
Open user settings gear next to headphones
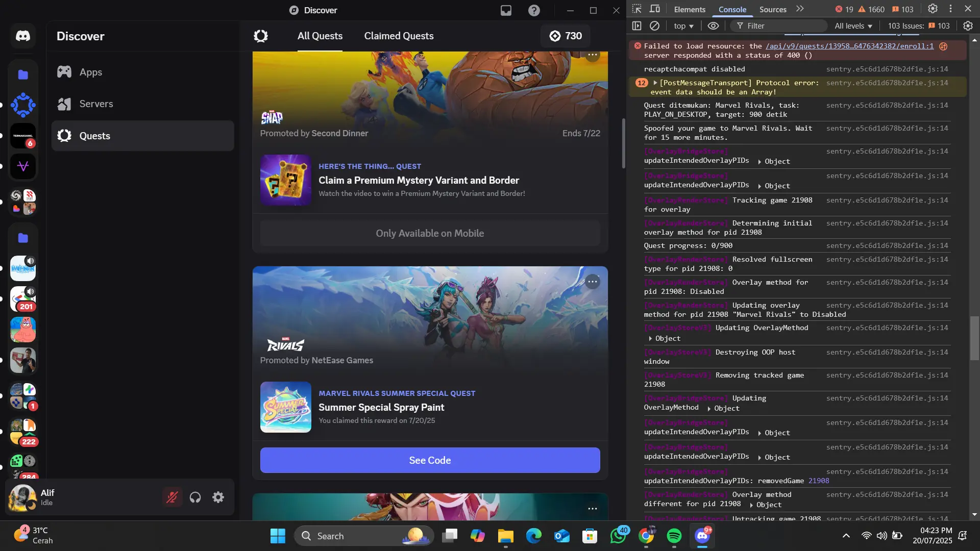click(x=218, y=497)
